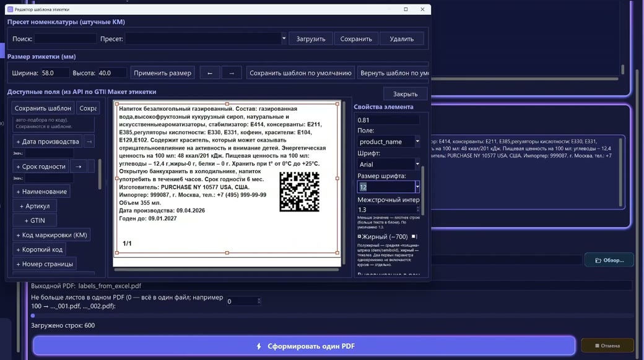The height and width of the screenshot is (360, 644).
Task: Open the font size 12 dropdown arrow
Action: pos(417,187)
